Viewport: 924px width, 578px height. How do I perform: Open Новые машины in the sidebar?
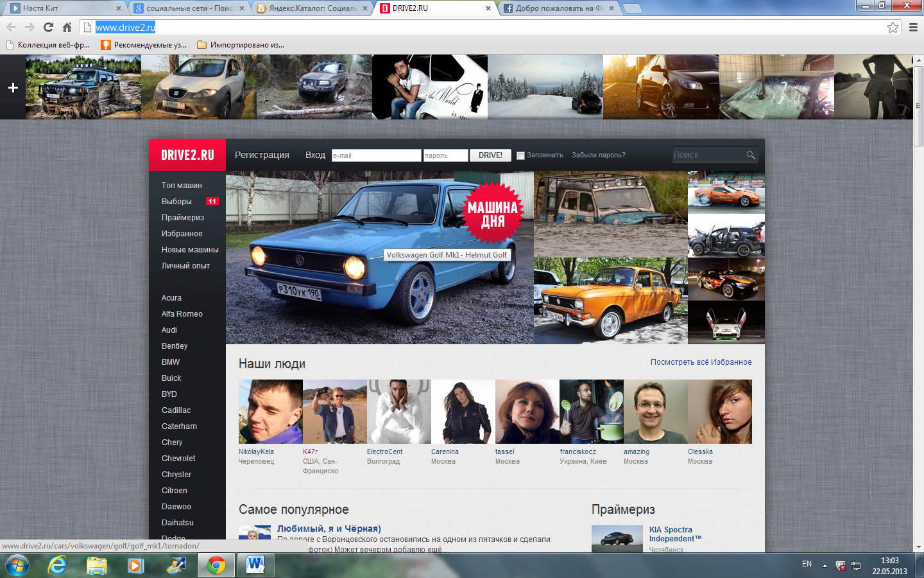tap(190, 250)
